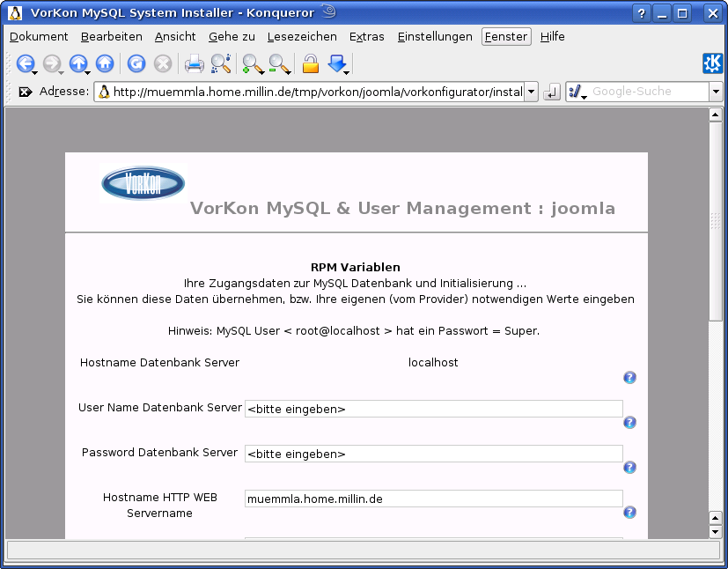Open the Lesezeichen menu
Viewport: 728px width, 569px height.
pos(302,37)
